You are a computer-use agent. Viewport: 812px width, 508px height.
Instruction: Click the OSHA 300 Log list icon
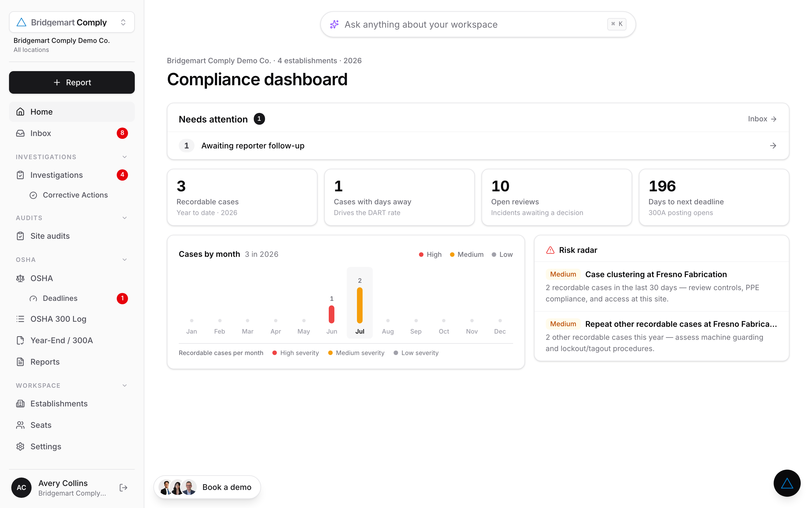pos(21,319)
